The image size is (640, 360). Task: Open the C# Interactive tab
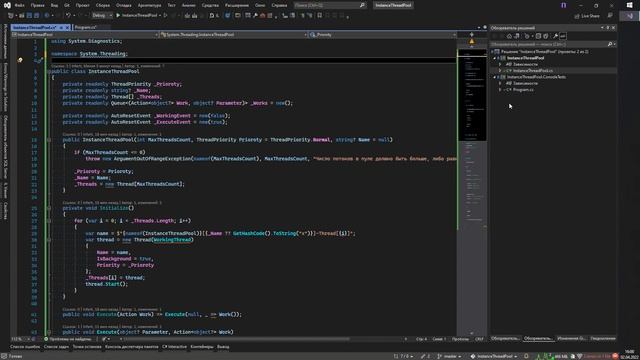click(174, 347)
